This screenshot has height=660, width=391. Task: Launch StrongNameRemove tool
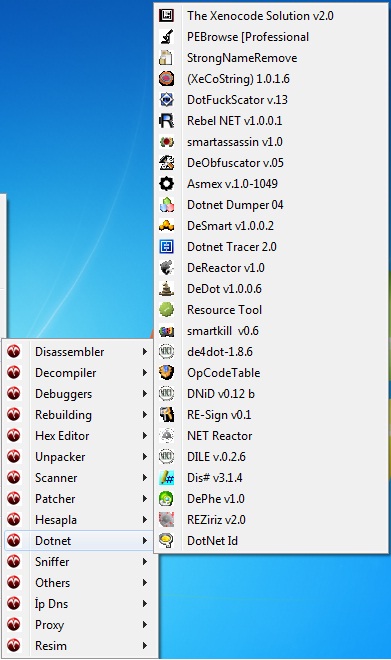click(271, 58)
